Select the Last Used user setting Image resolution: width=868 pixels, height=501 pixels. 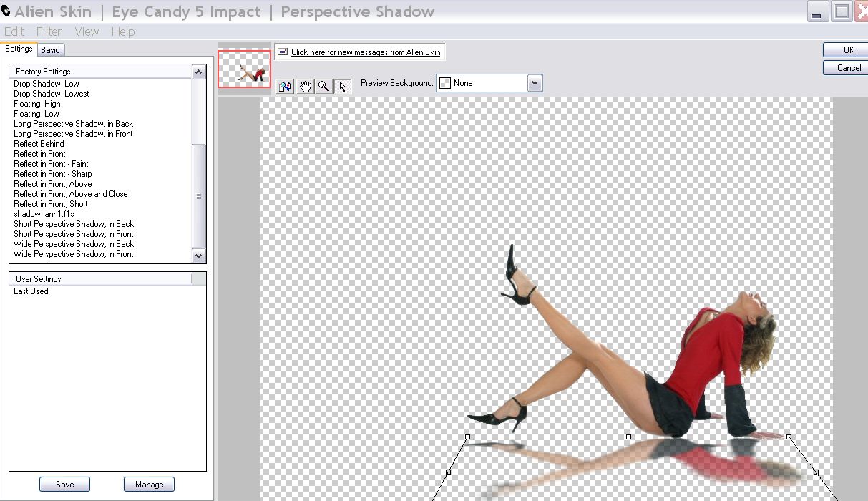31,291
